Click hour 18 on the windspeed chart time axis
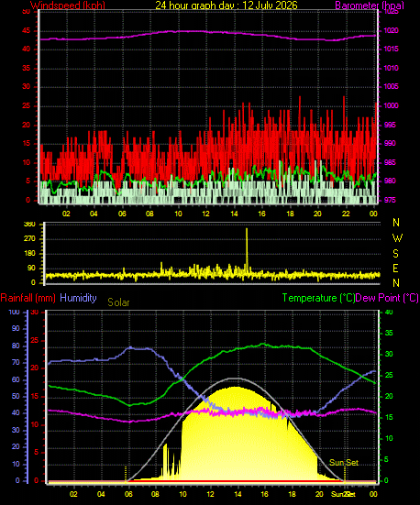The image size is (420, 505). (290, 214)
